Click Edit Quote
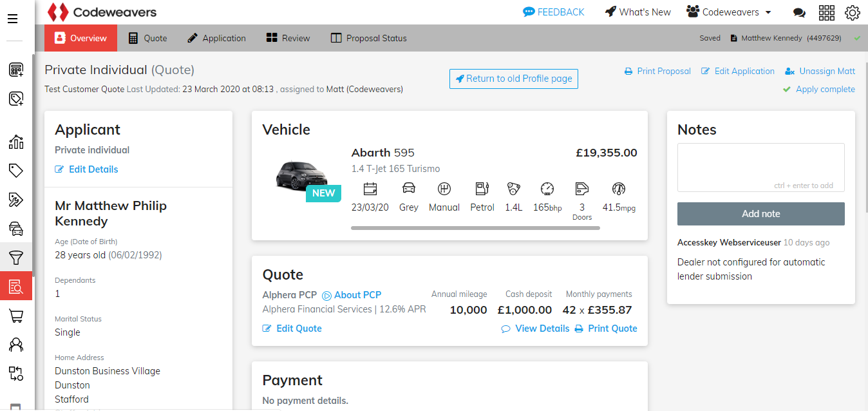The width and height of the screenshot is (868, 411). pyautogui.click(x=292, y=329)
